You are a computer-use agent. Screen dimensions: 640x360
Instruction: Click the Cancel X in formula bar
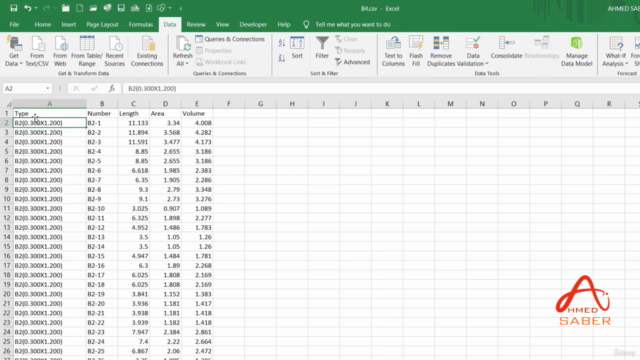[76, 89]
